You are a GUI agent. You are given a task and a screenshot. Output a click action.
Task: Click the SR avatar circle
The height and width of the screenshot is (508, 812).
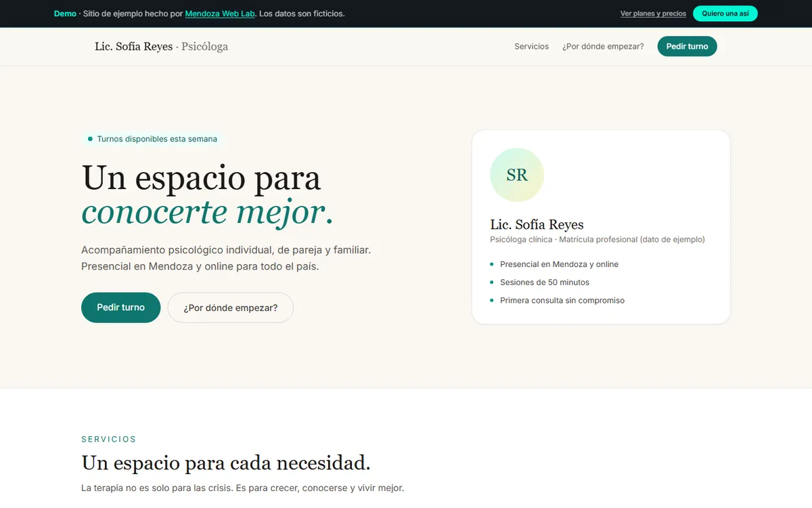point(517,175)
